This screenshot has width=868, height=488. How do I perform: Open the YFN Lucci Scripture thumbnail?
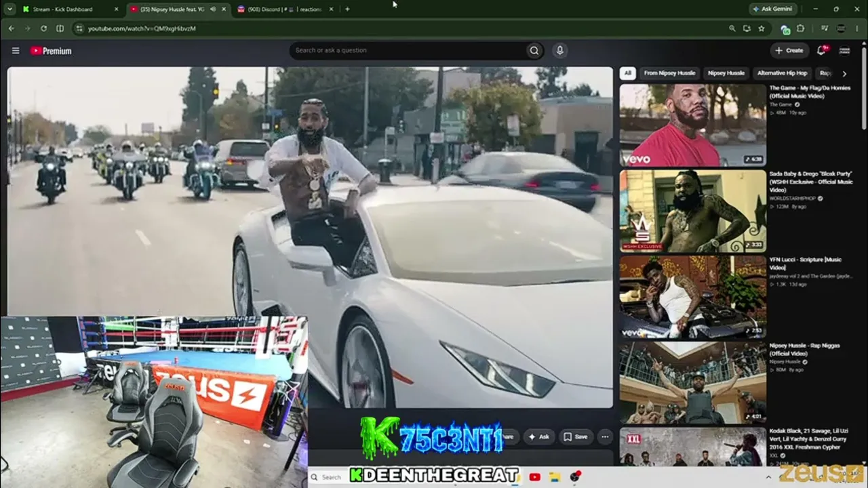coord(693,297)
